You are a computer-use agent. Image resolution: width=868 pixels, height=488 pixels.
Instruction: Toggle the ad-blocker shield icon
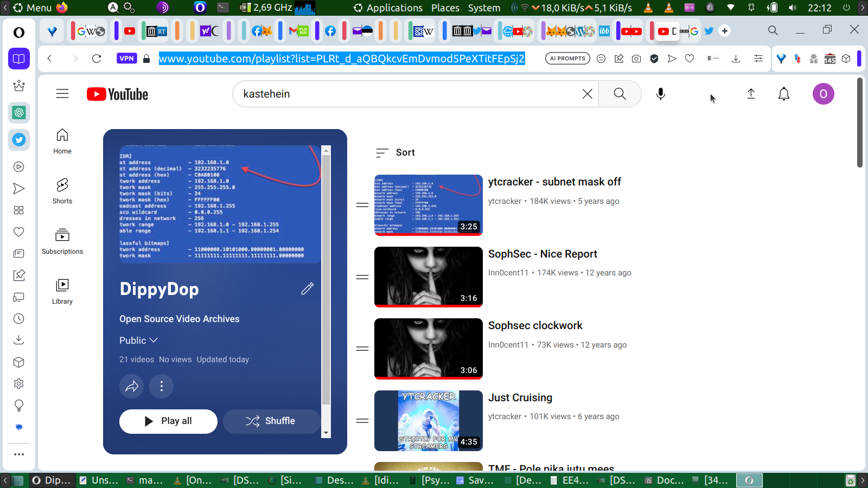coord(654,59)
